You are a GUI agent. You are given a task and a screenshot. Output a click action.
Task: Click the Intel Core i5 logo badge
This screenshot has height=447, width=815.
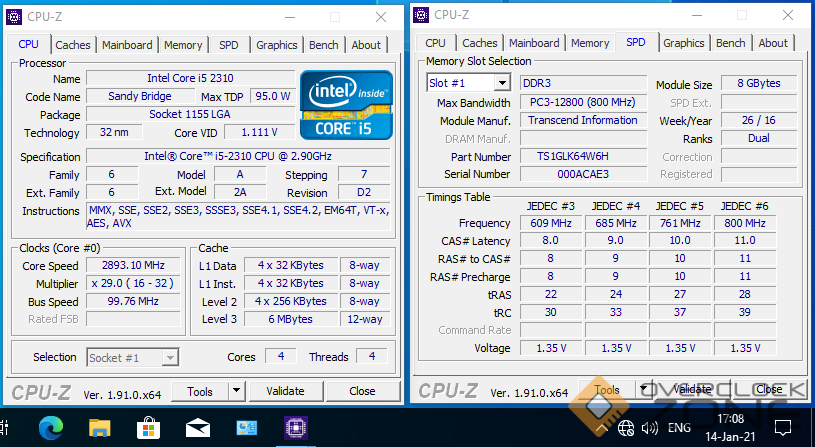tap(346, 105)
